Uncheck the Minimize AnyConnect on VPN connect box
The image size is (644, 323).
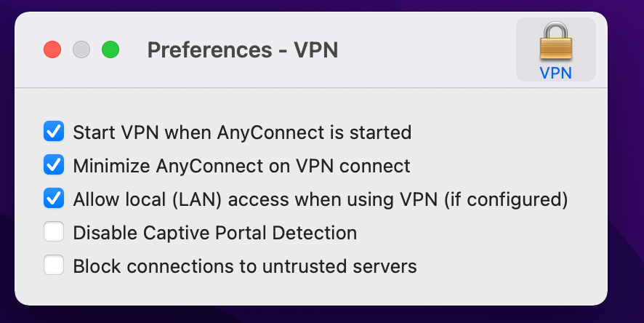54,165
